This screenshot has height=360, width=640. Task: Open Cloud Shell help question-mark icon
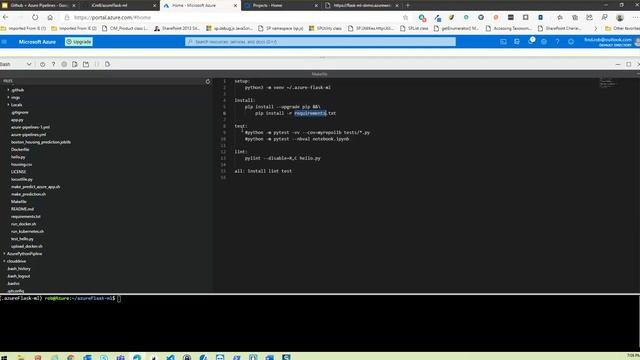tap(53, 64)
